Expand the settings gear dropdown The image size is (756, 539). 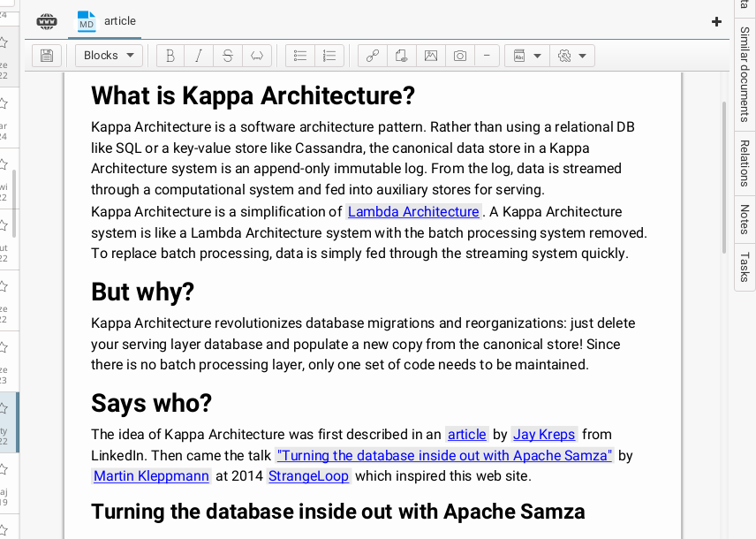point(572,56)
